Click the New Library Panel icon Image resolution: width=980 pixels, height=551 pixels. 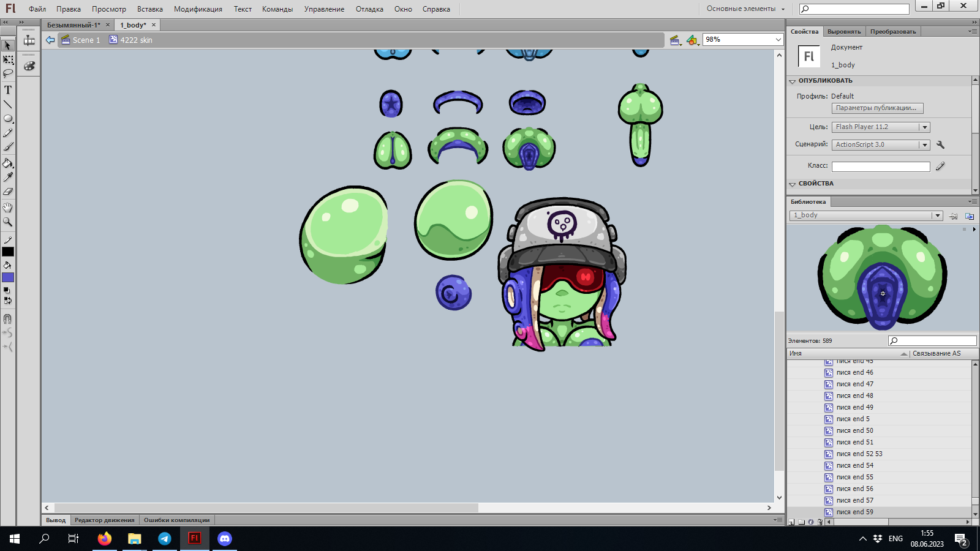970,216
